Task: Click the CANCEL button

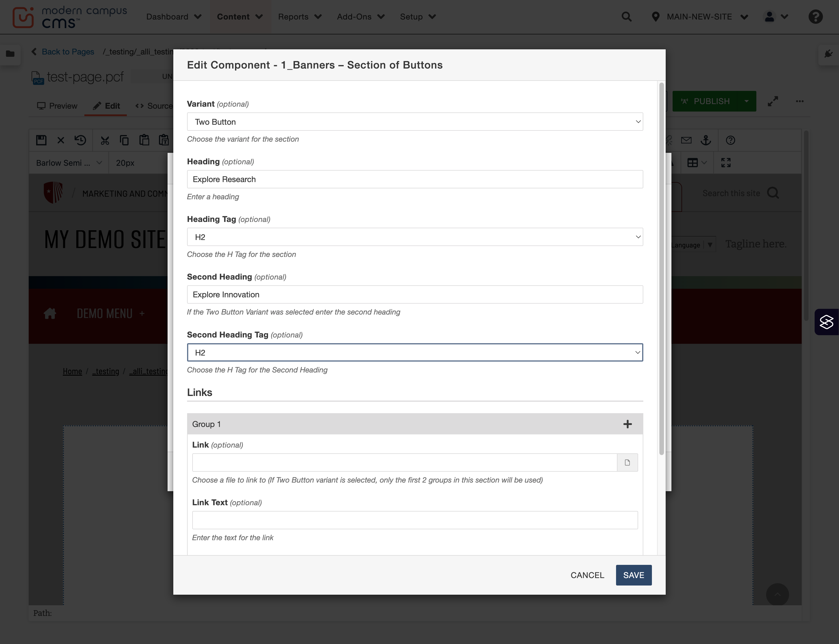Action: pos(587,575)
